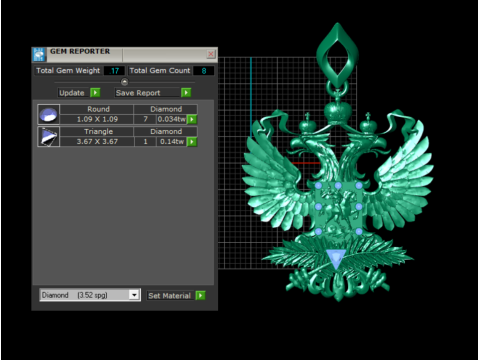Click green arrow next to Set Material
This screenshot has width=480, height=360.
click(200, 295)
